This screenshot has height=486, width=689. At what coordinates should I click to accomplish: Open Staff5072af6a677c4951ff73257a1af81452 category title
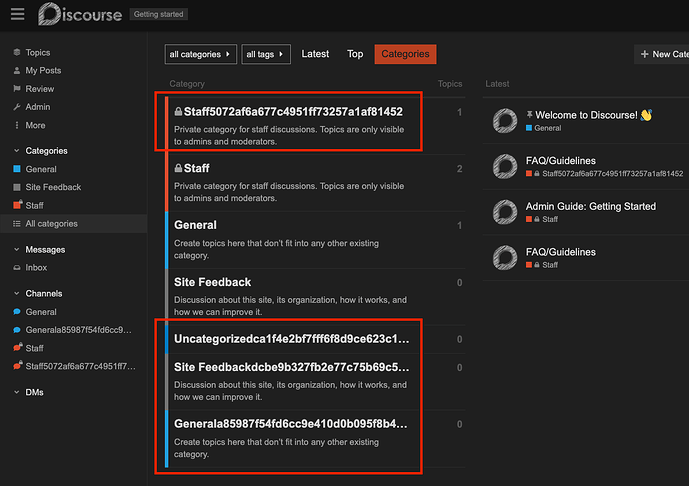293,112
